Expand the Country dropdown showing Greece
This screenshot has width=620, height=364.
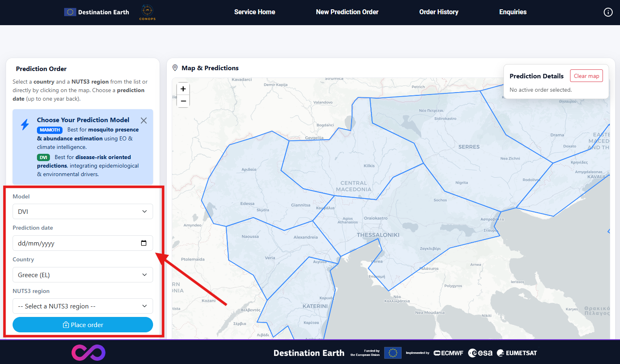(x=83, y=275)
